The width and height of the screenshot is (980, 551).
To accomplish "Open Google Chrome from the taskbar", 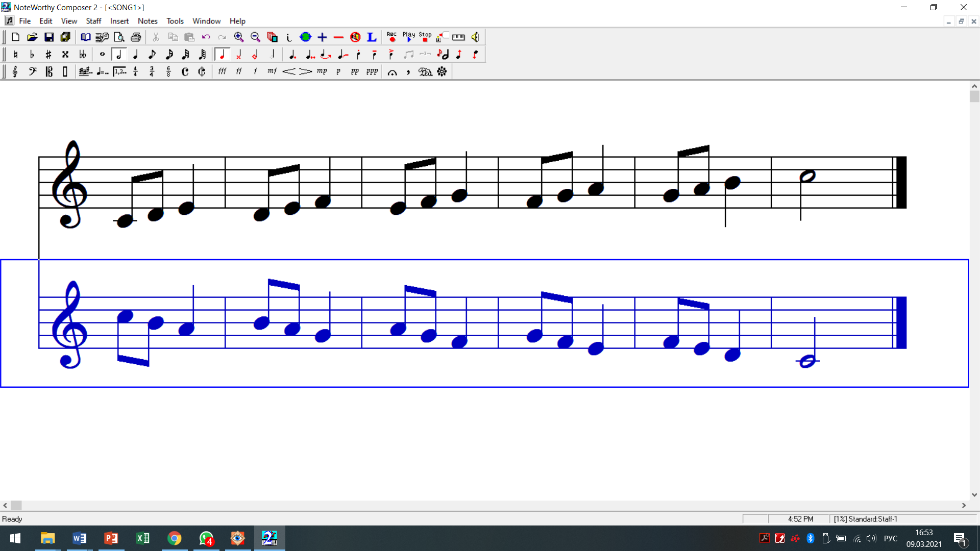I will (x=175, y=538).
